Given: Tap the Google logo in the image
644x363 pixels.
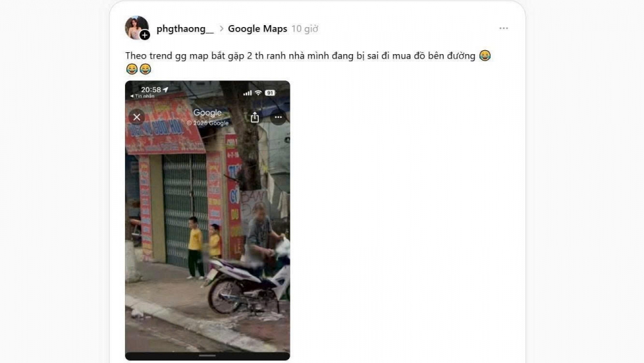Looking at the screenshot, I should click(207, 113).
